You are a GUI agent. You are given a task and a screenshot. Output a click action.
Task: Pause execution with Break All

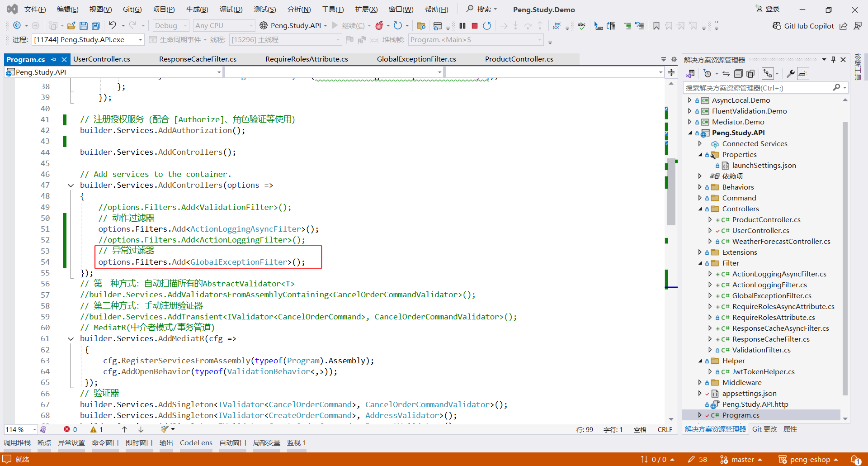pyautogui.click(x=462, y=26)
